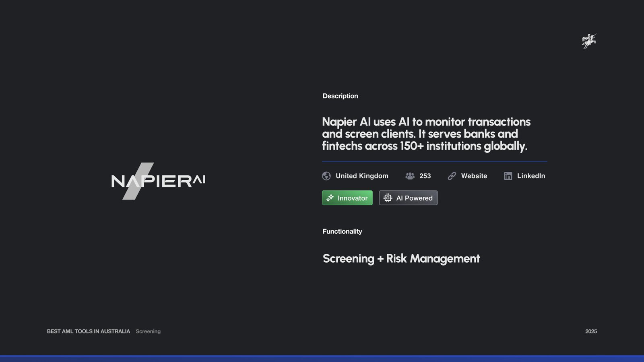The image size is (644, 362).
Task: Click the LinkedIn logo icon
Action: click(508, 176)
